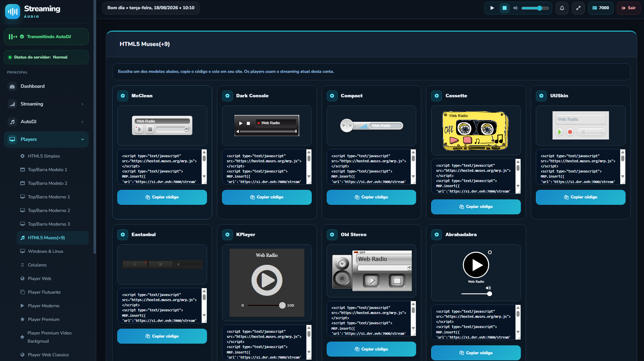Click the Abrahadabra round play button

(476, 265)
